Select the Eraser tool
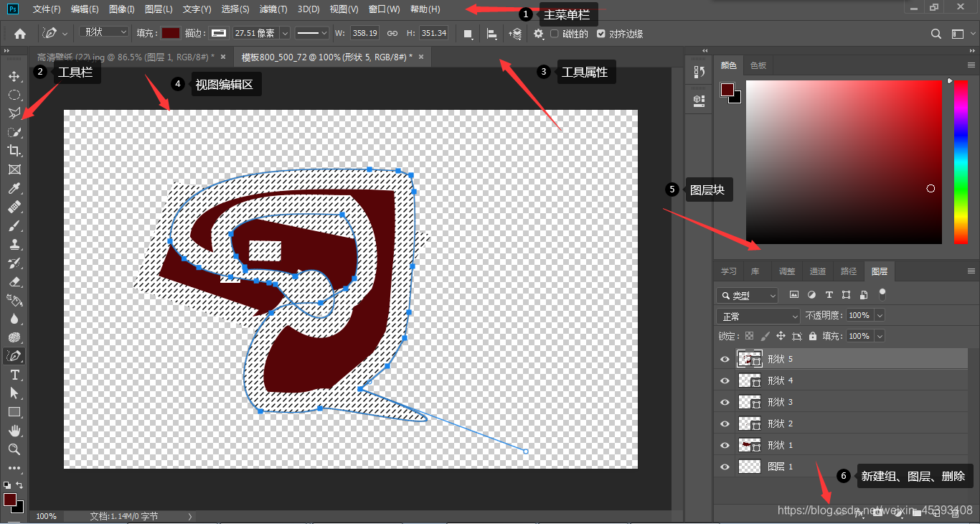This screenshot has width=980, height=524. click(x=14, y=281)
